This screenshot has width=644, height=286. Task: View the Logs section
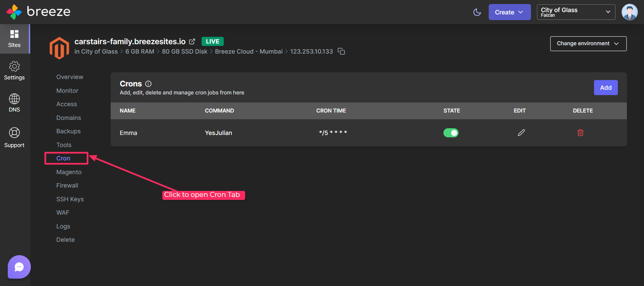(63, 226)
